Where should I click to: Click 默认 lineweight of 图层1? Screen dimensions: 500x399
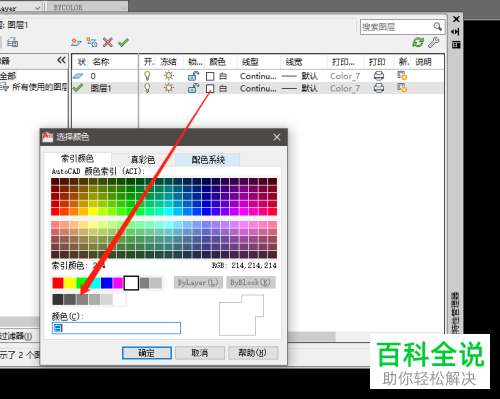click(310, 88)
